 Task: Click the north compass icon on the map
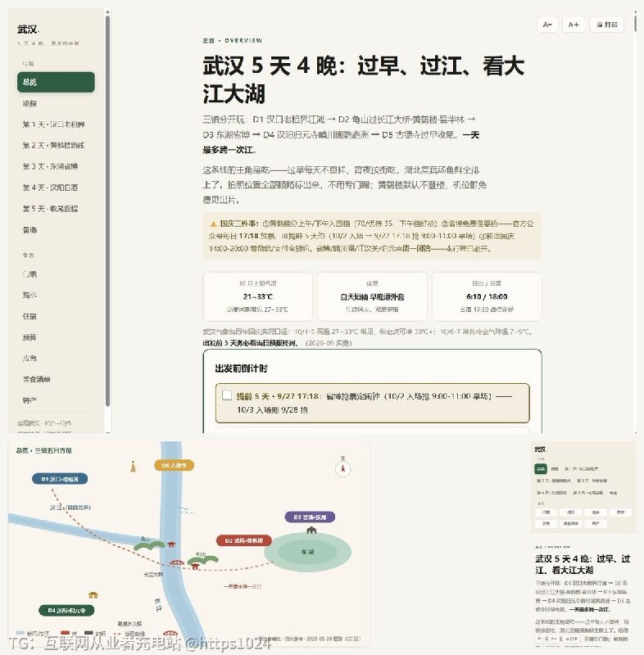point(342,468)
